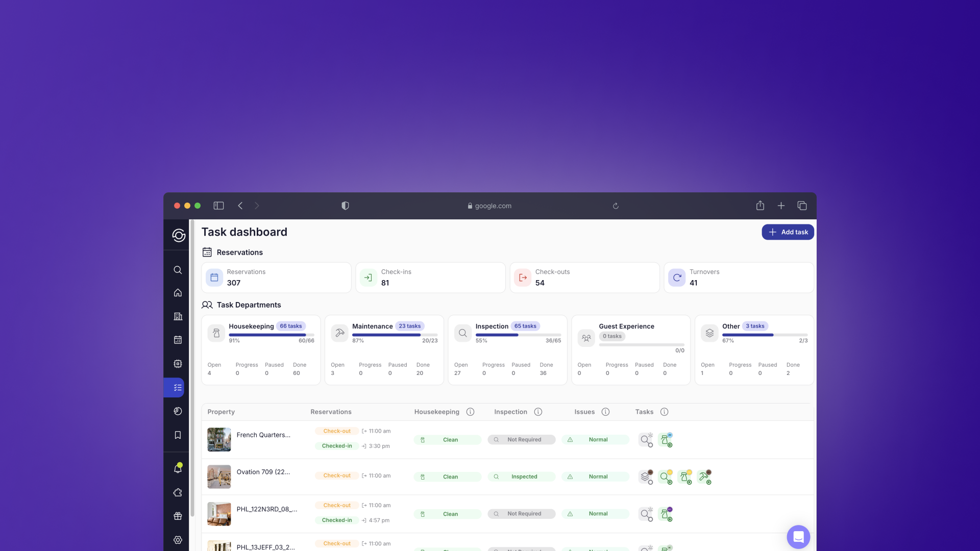Click the French Quarters property thumbnail
Viewport: 980px width, 551px height.
219,439
